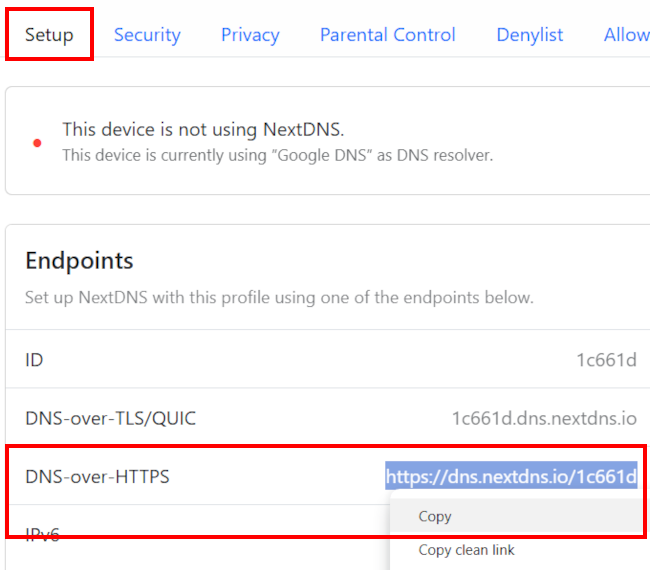Switch to the Security tab
This screenshot has height=570, width=650.
click(147, 35)
